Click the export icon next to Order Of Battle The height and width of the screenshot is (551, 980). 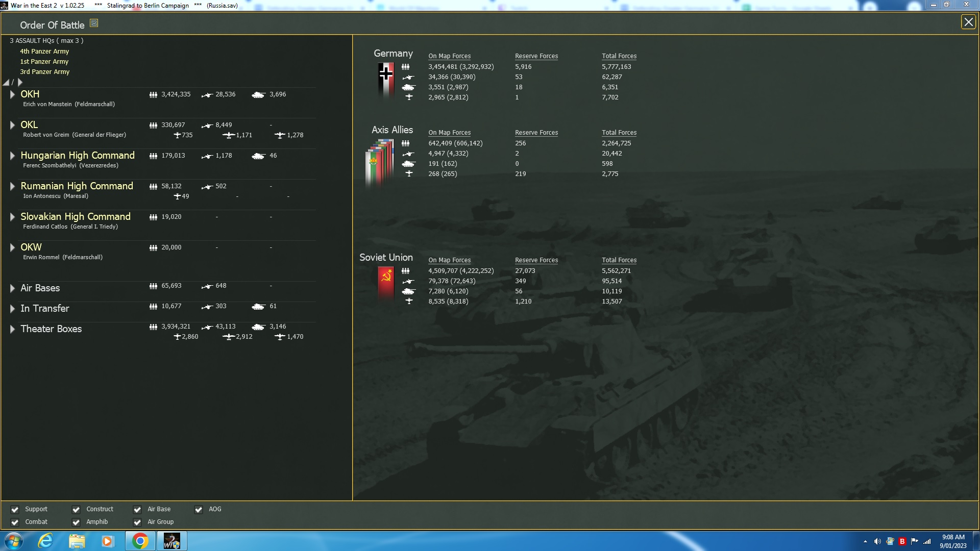[x=94, y=23]
